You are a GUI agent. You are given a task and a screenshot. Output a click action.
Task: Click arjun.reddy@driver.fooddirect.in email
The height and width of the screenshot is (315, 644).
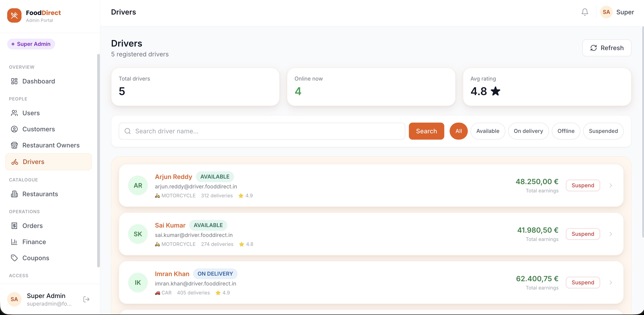[x=196, y=187]
